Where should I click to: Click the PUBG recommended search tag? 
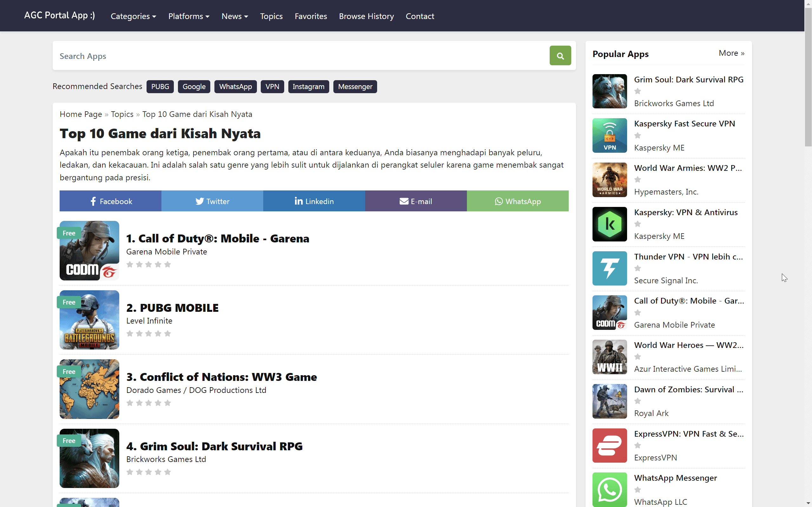160,87
